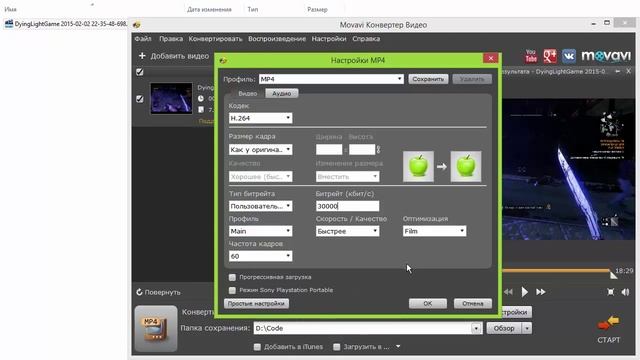The width and height of the screenshot is (640, 360).
Task: Open the Правка menu
Action: pos(171,39)
